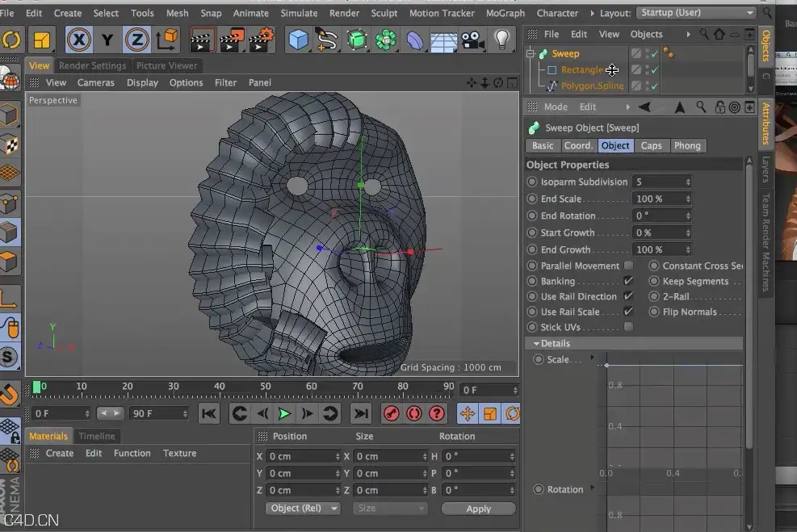The width and height of the screenshot is (797, 532).
Task: Lock the X axis
Action: point(79,40)
